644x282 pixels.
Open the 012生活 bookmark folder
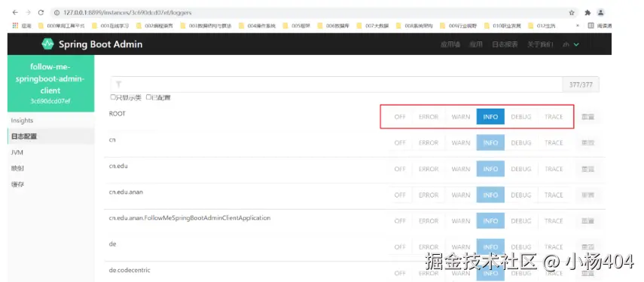(542, 26)
